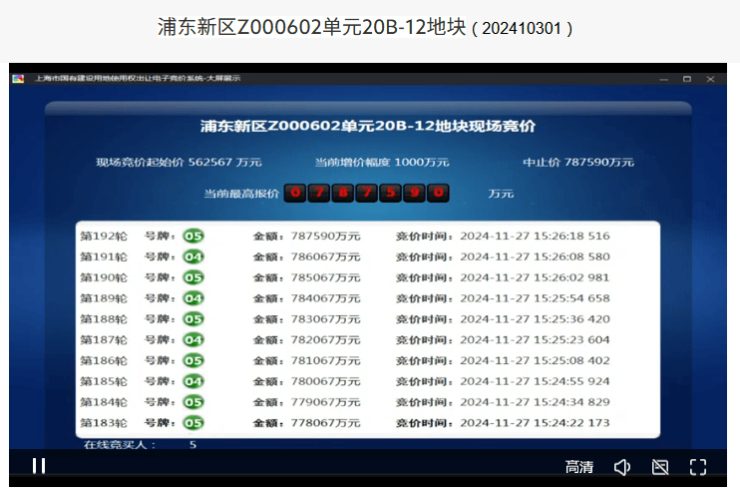Screen dimensions: 740x495
Task: Enter fullscreen video mode
Action: pos(698,467)
